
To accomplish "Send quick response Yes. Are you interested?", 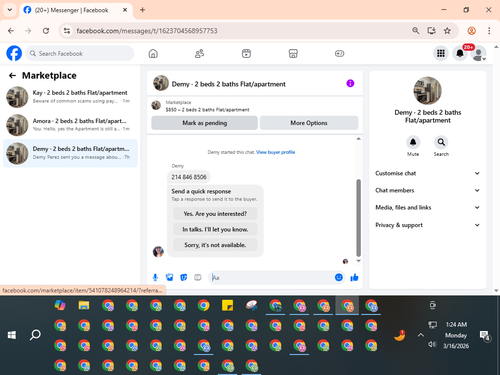I will click(x=215, y=214).
